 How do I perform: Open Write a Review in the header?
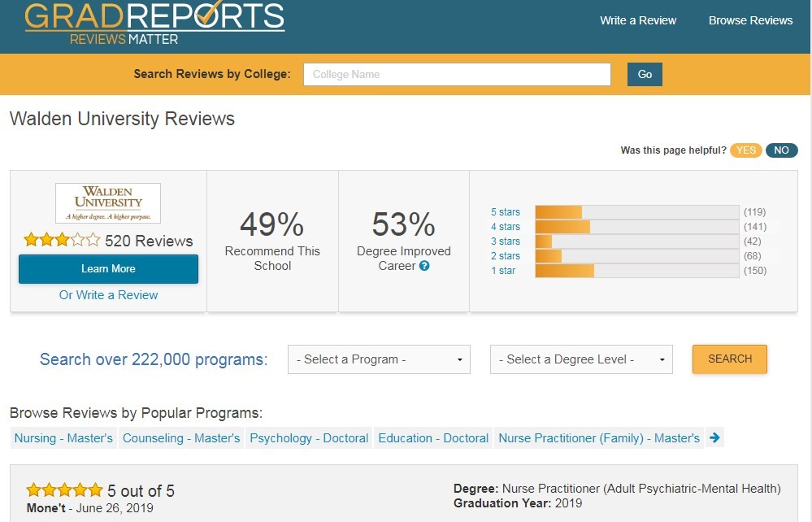(x=638, y=20)
